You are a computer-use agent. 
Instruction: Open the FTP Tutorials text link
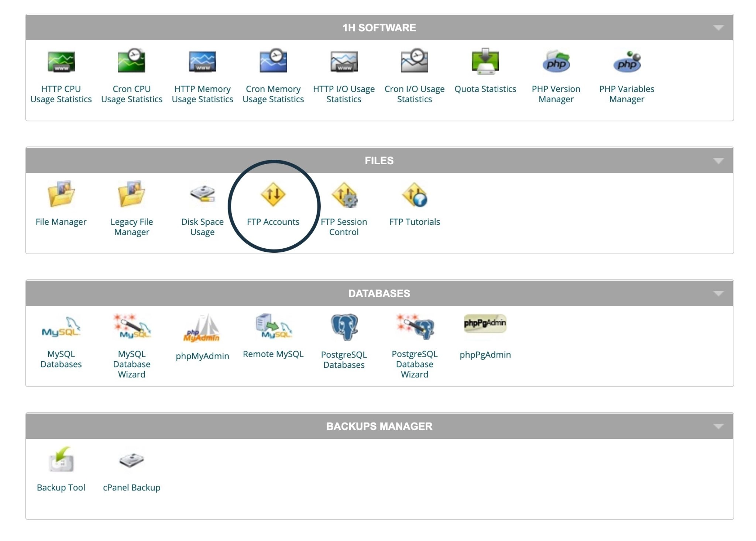(x=415, y=222)
